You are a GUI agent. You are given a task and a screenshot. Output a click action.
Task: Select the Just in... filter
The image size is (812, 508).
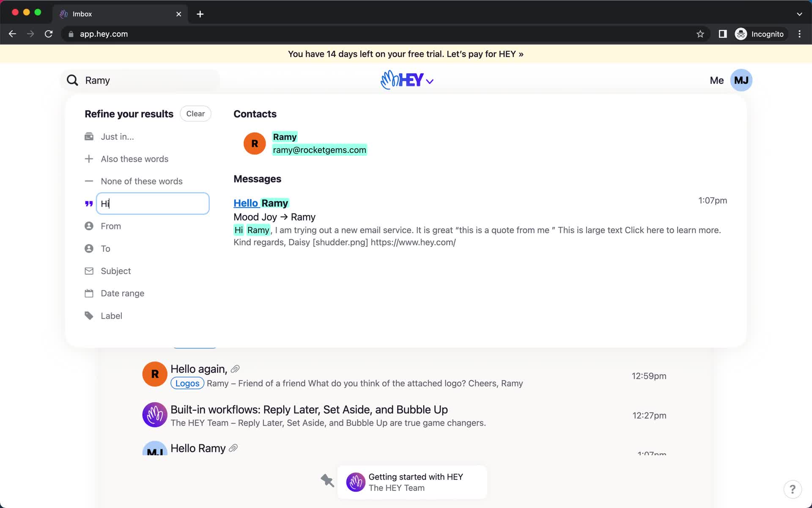(x=117, y=137)
